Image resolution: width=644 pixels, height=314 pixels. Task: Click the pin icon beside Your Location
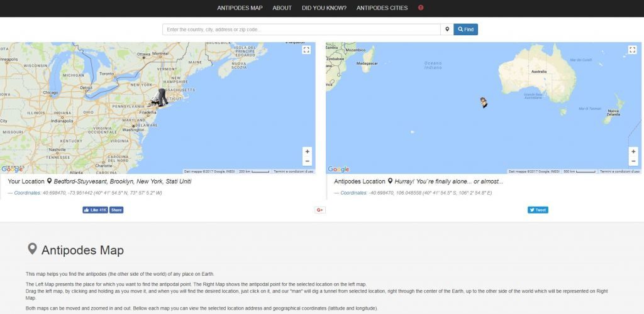(x=49, y=181)
